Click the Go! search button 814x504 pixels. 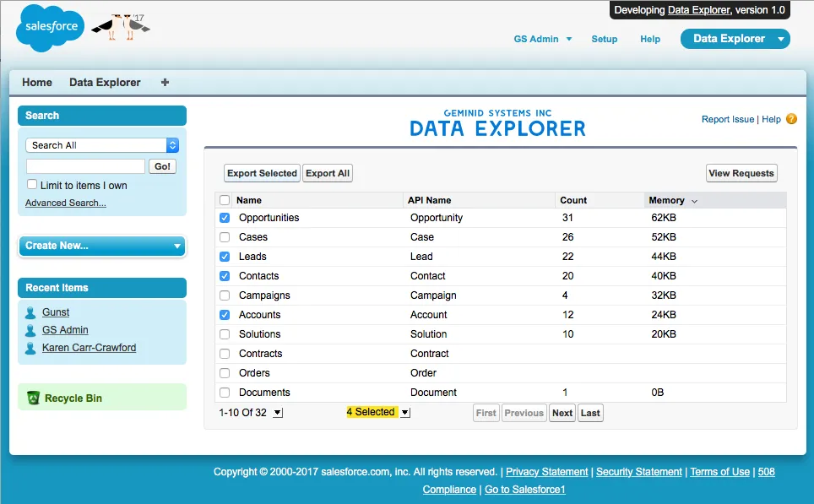[x=162, y=166]
